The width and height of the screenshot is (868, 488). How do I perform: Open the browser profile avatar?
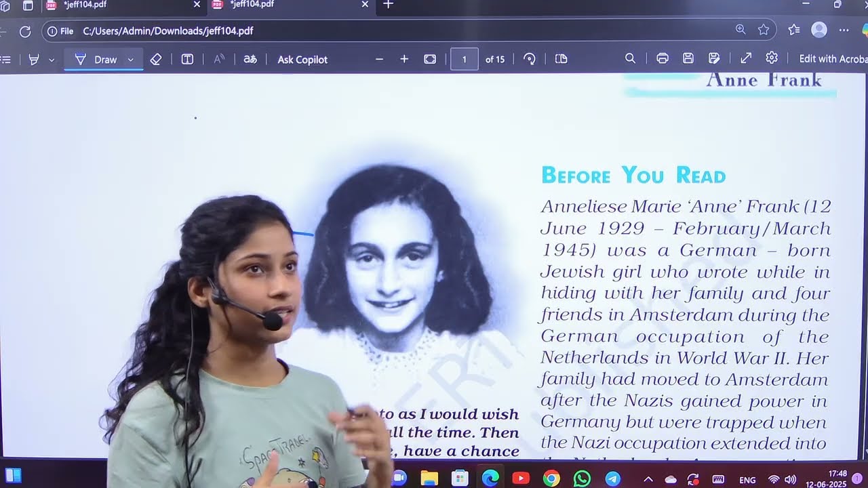click(x=819, y=30)
